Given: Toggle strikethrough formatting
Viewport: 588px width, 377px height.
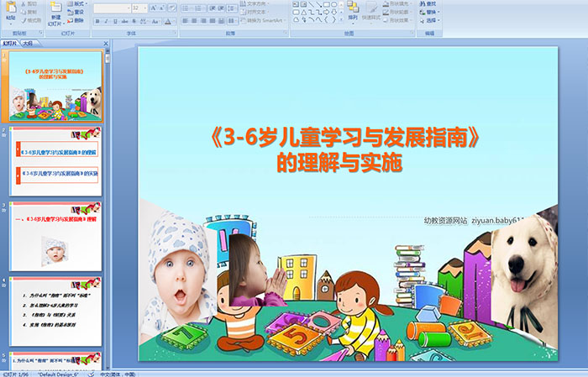Looking at the screenshot, I should [x=124, y=21].
